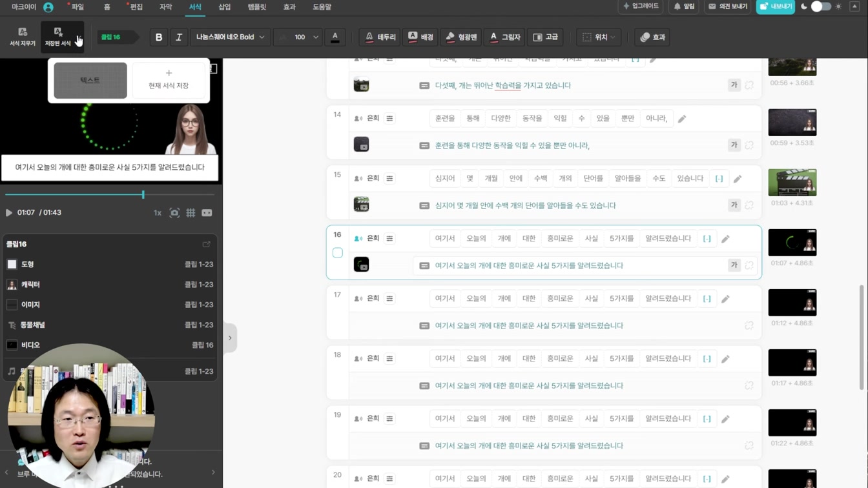Switch to the 템플릿 tab
Viewport: 868px width, 488px height.
tap(256, 7)
